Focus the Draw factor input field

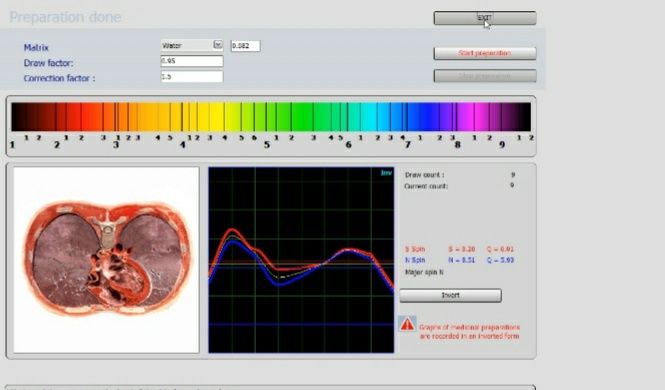coord(192,61)
